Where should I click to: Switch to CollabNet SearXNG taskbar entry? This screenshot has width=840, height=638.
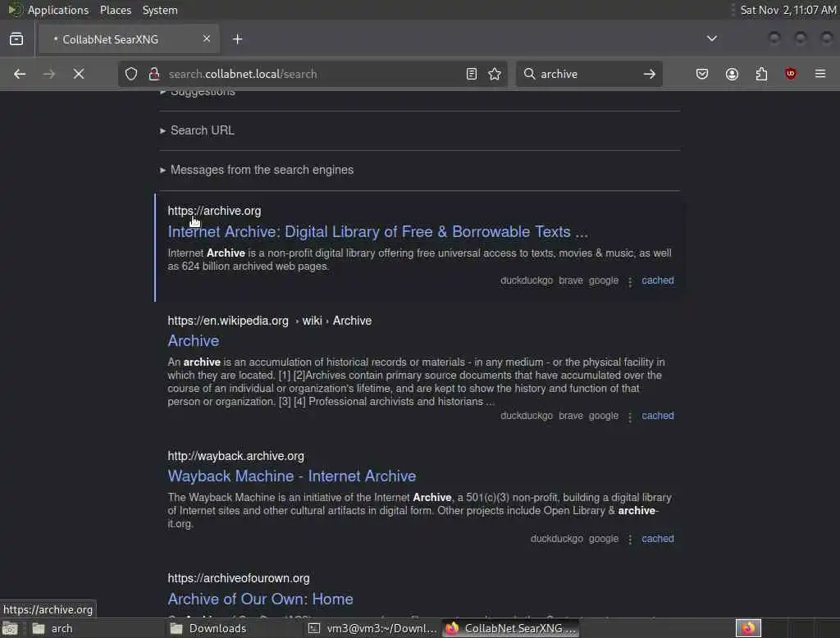[511, 628]
